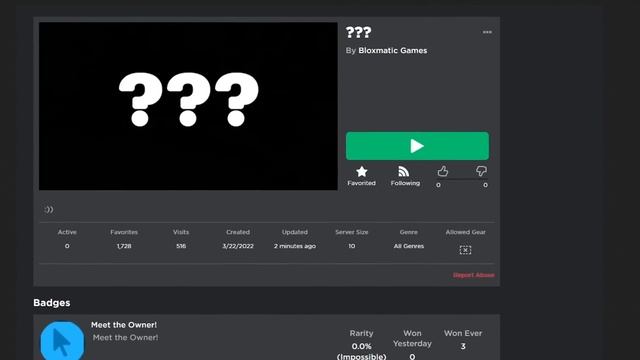Toggle the Favorited star icon
This screenshot has width=640, height=360.
point(362,171)
